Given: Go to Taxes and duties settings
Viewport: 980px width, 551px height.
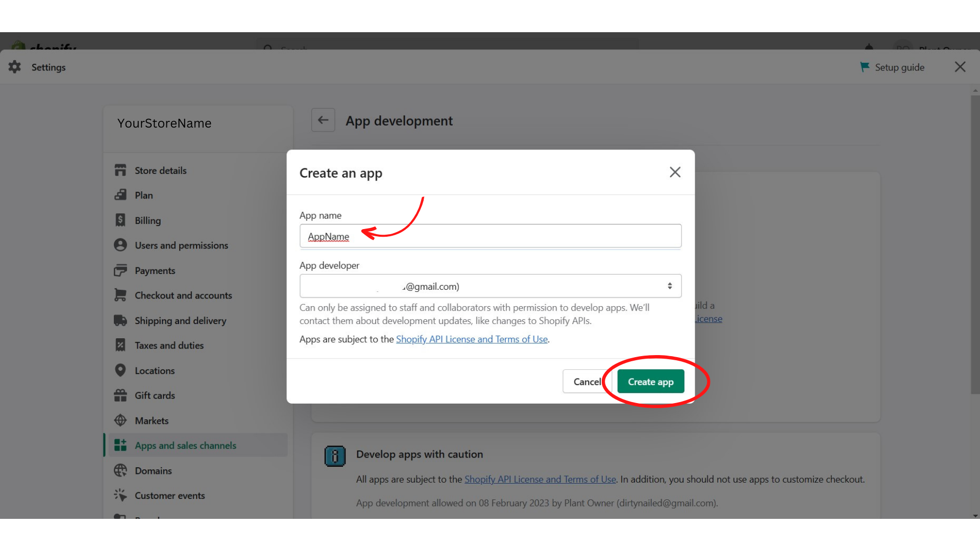Looking at the screenshot, I should [x=169, y=345].
